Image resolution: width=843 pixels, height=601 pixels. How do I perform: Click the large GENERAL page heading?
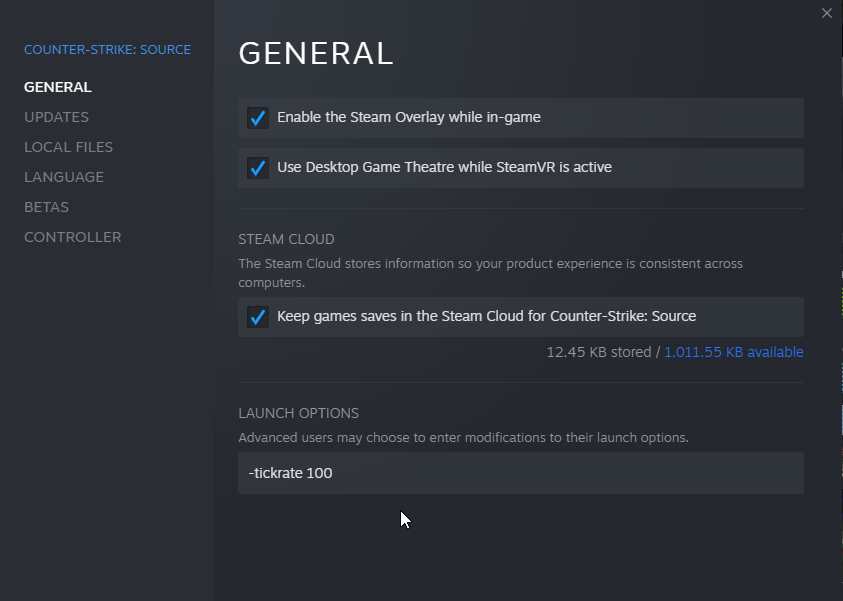click(316, 54)
